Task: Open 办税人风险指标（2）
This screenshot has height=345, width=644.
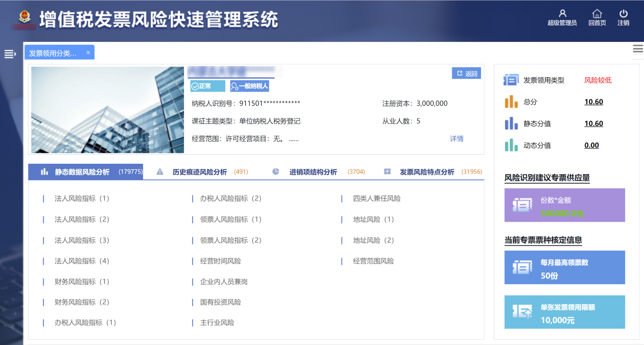Action: click(x=231, y=198)
